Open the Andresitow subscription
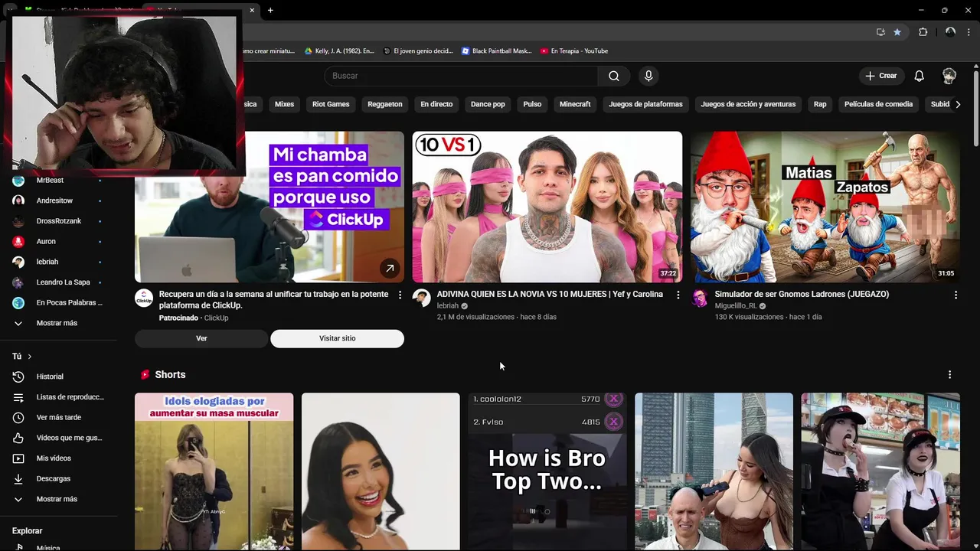This screenshot has width=980, height=551. coord(58,201)
